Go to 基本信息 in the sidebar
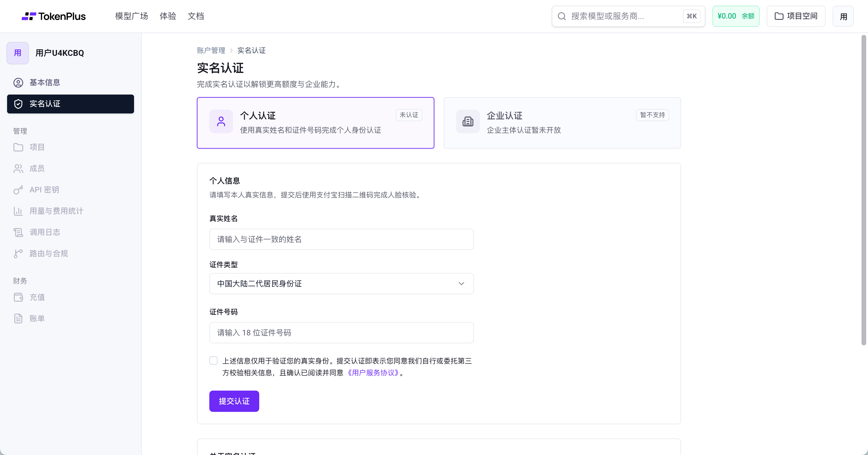The height and width of the screenshot is (455, 868). tap(71, 83)
